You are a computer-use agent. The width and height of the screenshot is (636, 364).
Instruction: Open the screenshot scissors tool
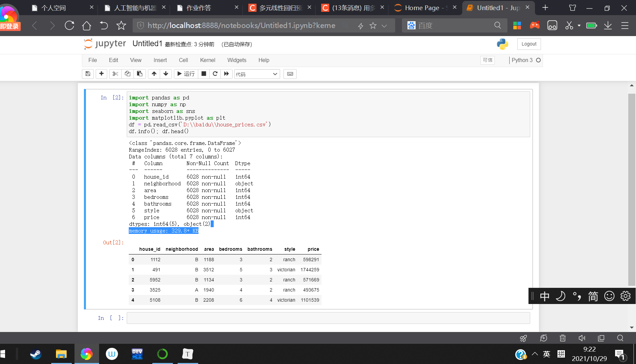pos(569,25)
